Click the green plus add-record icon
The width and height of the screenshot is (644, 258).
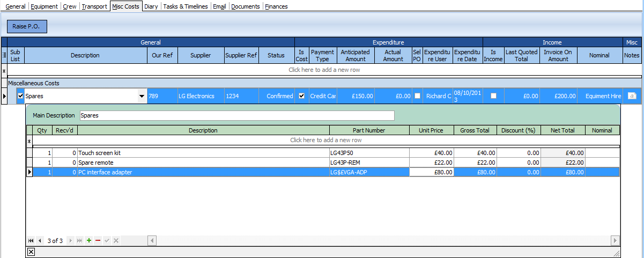click(89, 241)
